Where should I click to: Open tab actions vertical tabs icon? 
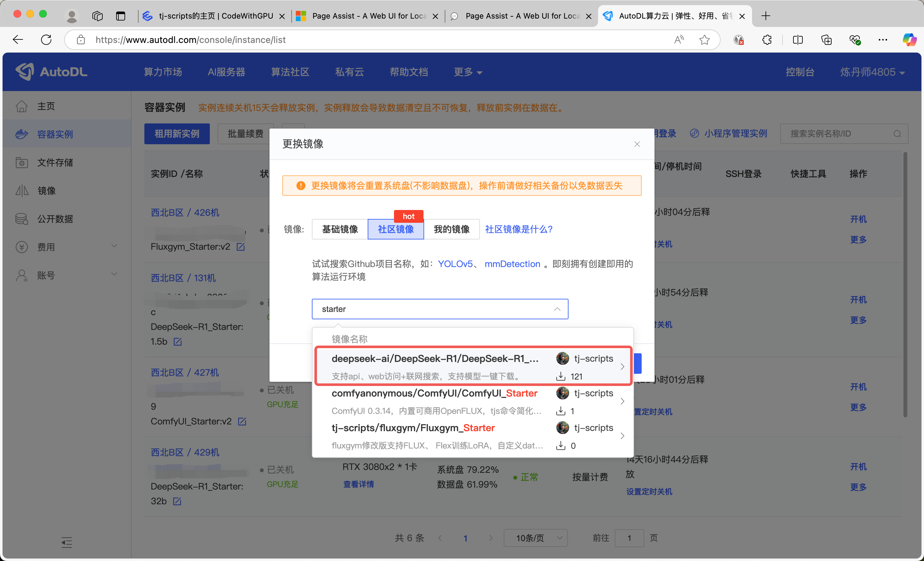pyautogui.click(x=120, y=16)
